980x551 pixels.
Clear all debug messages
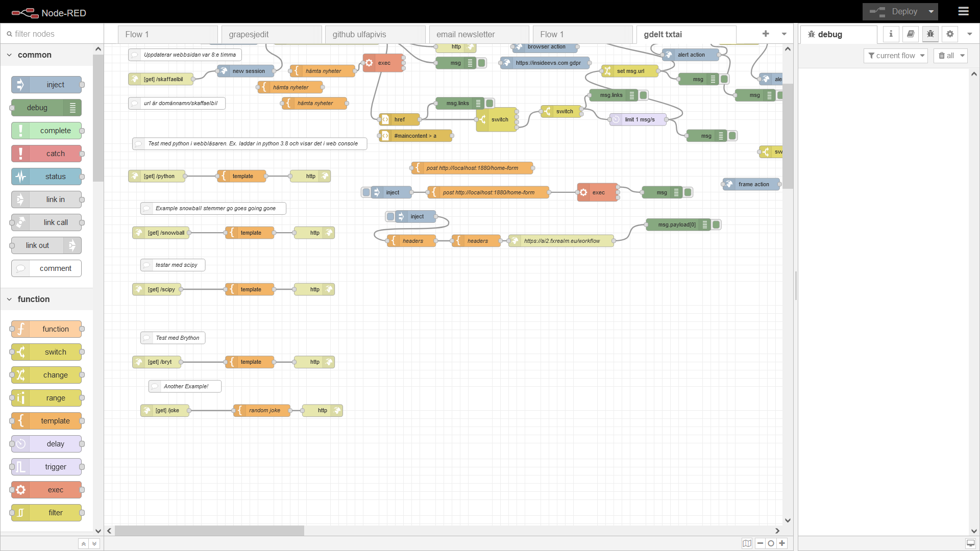(946, 56)
